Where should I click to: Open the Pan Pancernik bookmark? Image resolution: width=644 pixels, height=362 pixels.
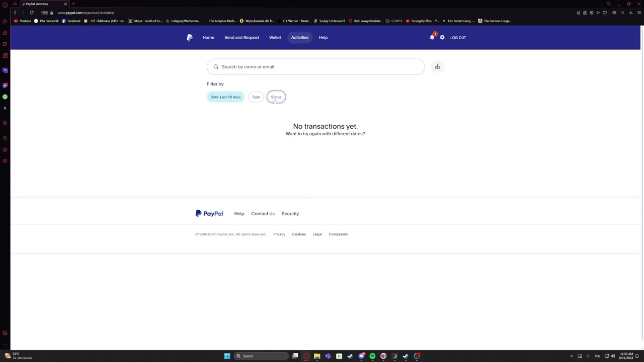pyautogui.click(x=46, y=21)
